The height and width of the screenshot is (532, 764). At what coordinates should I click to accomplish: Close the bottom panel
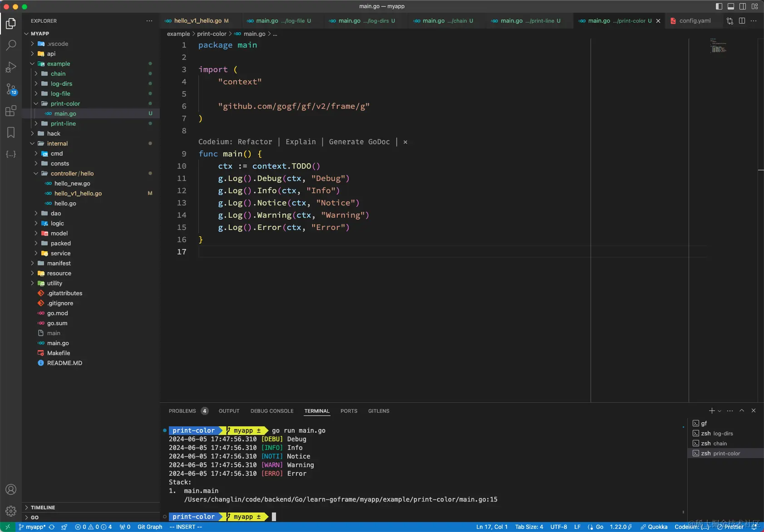pos(754,410)
